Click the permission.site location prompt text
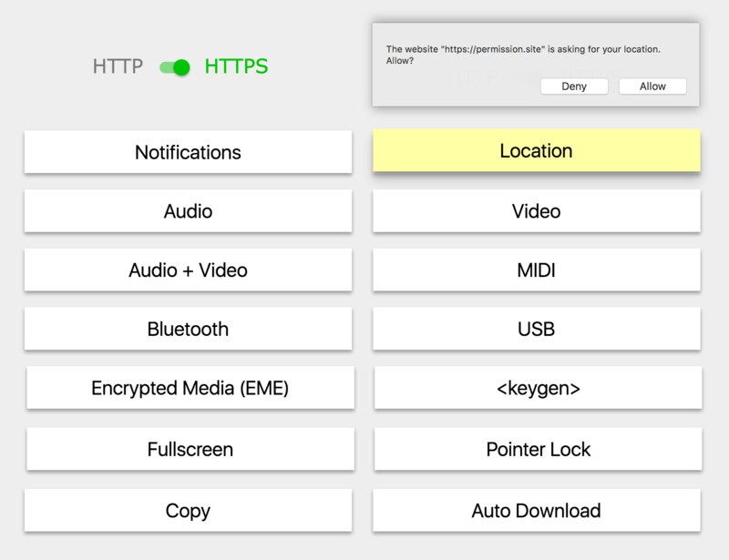Image resolution: width=729 pixels, height=560 pixels. point(523,55)
